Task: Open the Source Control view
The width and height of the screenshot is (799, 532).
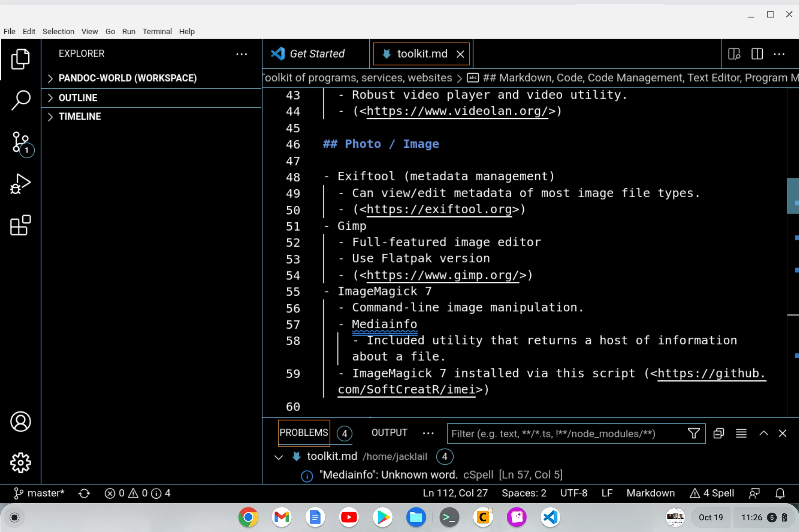Action: click(x=20, y=142)
